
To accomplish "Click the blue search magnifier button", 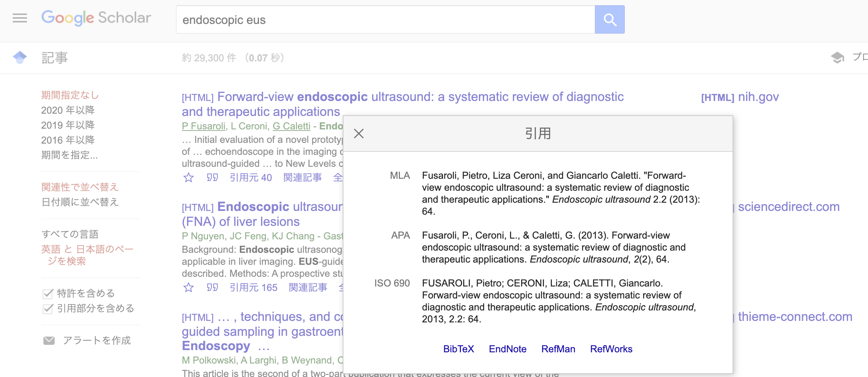I will click(x=609, y=19).
